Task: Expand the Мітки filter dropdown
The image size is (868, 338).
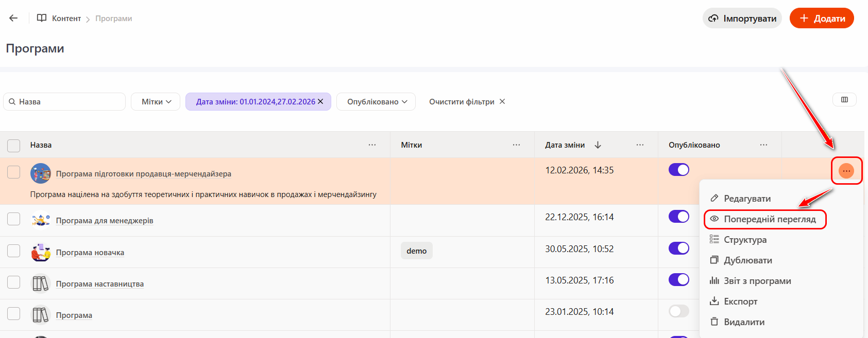Action: pyautogui.click(x=156, y=102)
